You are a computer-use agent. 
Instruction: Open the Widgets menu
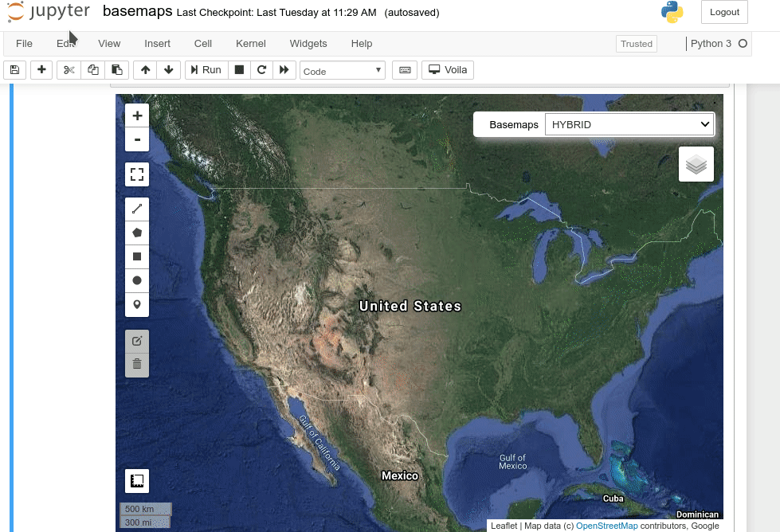308,44
